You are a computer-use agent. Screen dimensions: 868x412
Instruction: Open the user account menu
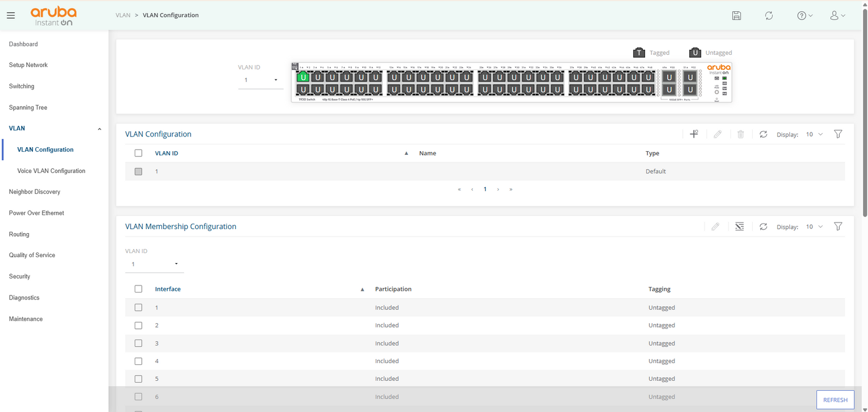tap(837, 16)
